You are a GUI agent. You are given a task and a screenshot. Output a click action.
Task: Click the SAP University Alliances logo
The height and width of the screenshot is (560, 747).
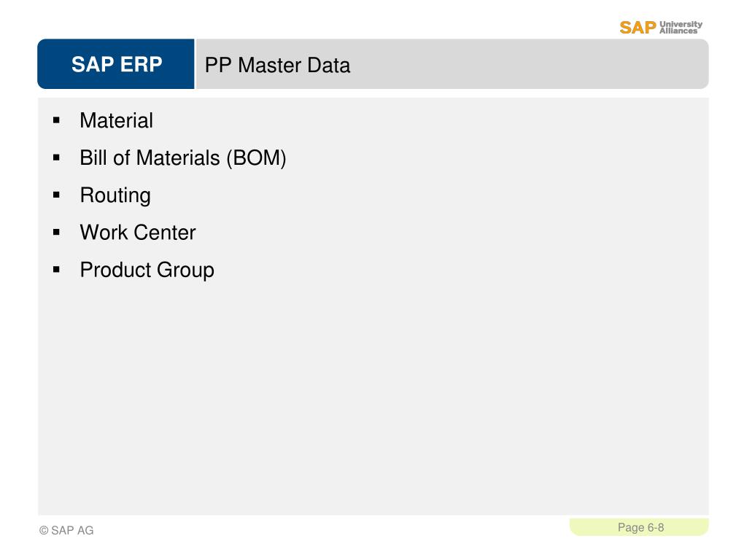[661, 27]
